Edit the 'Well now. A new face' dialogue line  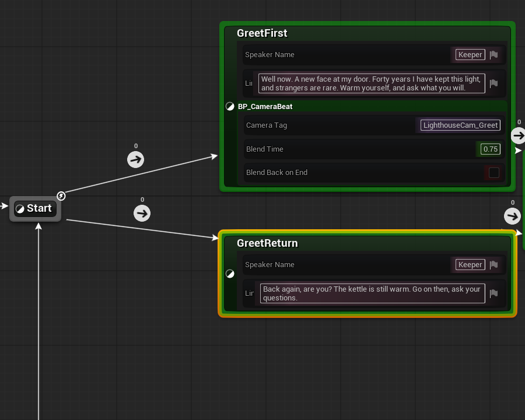372,83
